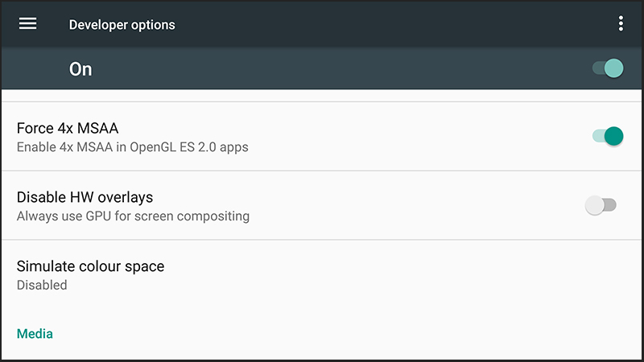Click the grey track of HW overlays switch
This screenshot has width=644, height=362.
pos(610,205)
